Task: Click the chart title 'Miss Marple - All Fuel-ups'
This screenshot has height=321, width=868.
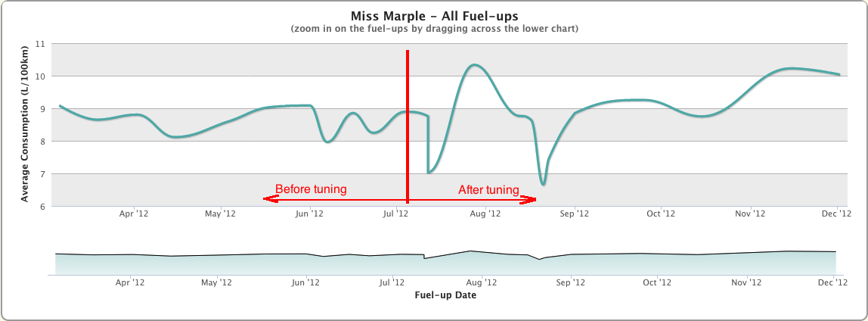Action: (x=434, y=16)
